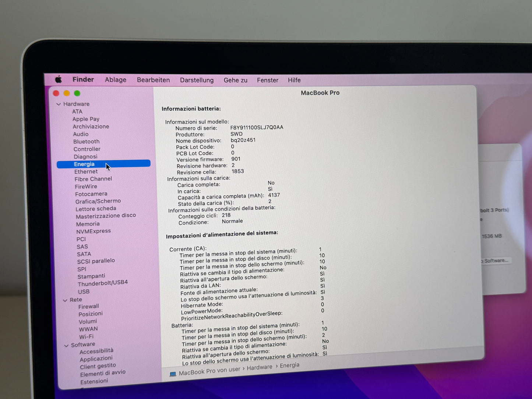Select Applicazioni under Software
Image resolution: width=532 pixels, height=399 pixels.
click(96, 359)
